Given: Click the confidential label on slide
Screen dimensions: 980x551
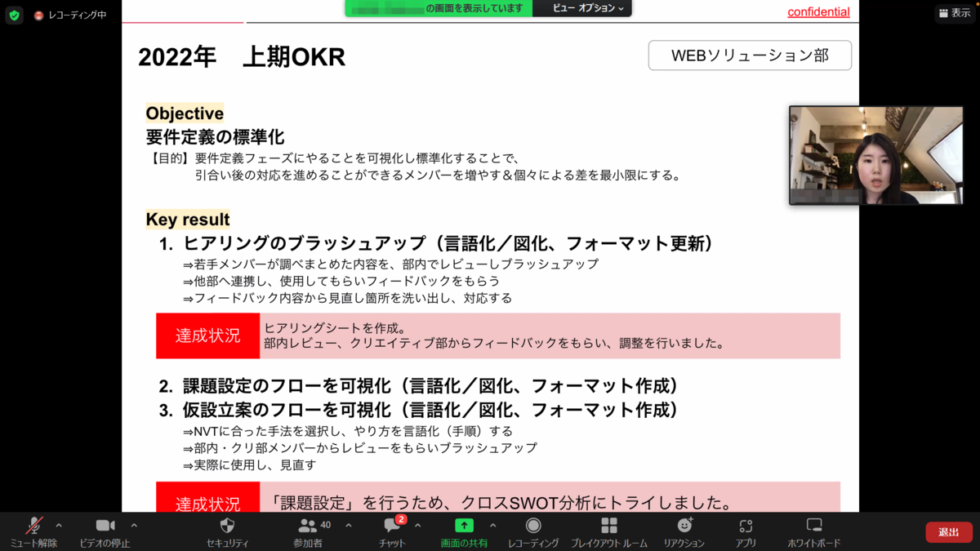Looking at the screenshot, I should click(x=818, y=12).
